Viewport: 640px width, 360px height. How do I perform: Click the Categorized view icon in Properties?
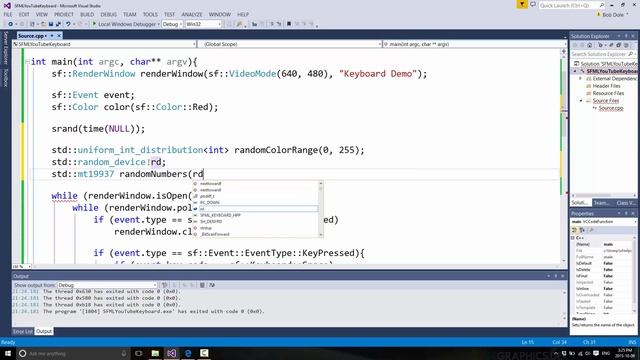tap(575, 230)
